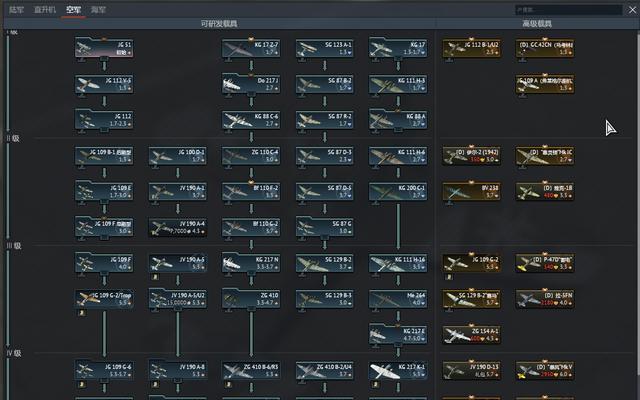
Task: Switch to the 直升机 tab
Action: click(44, 9)
